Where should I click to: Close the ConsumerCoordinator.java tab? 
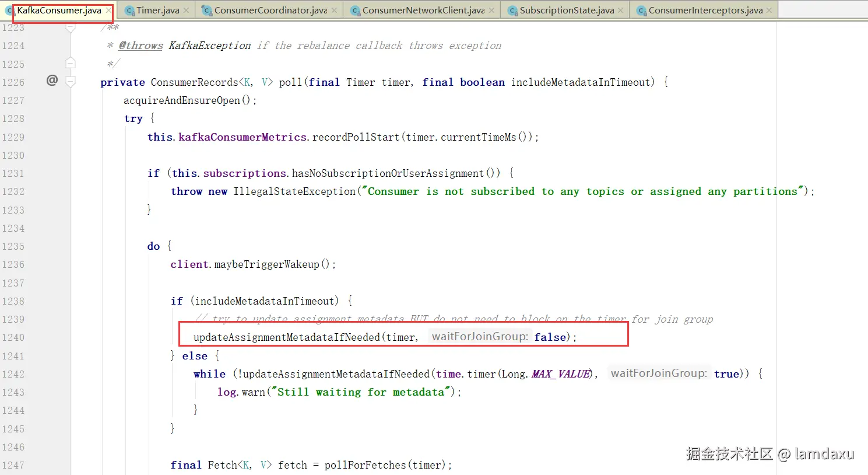click(334, 11)
